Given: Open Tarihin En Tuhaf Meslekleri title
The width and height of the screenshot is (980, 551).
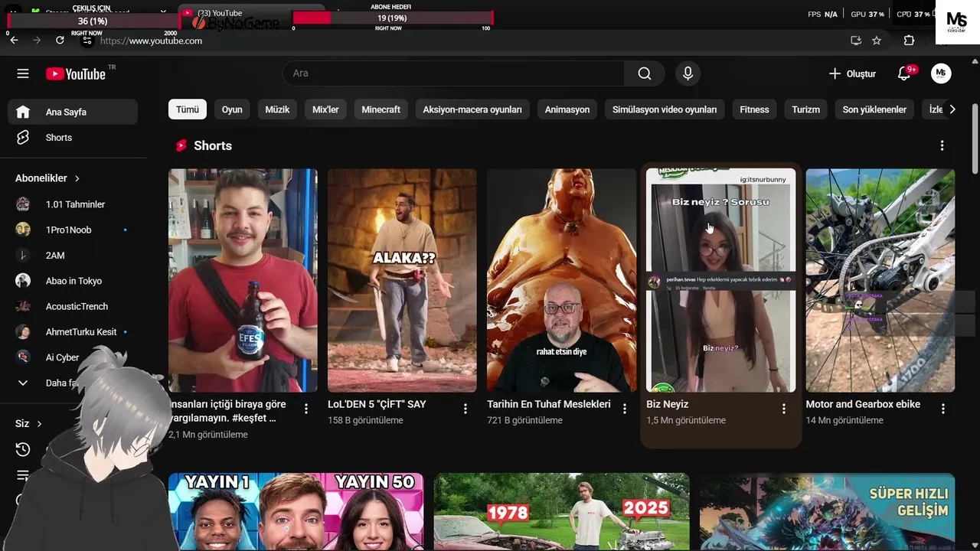Looking at the screenshot, I should pos(549,404).
